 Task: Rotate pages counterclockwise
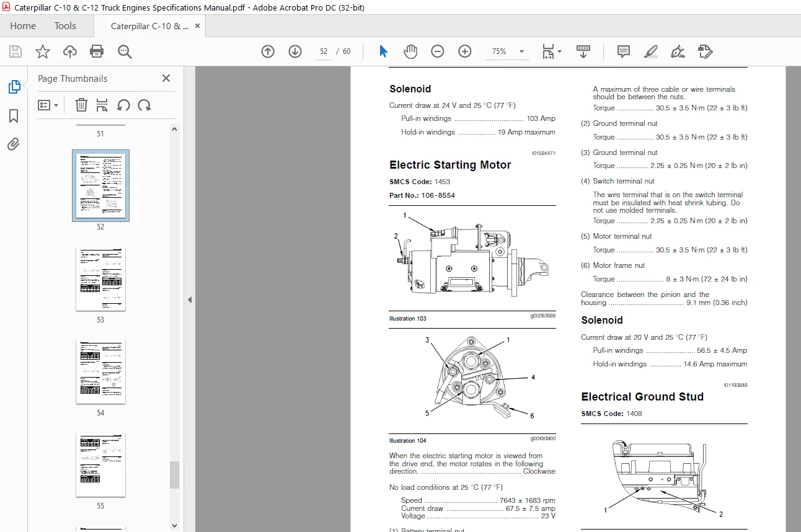(x=123, y=105)
